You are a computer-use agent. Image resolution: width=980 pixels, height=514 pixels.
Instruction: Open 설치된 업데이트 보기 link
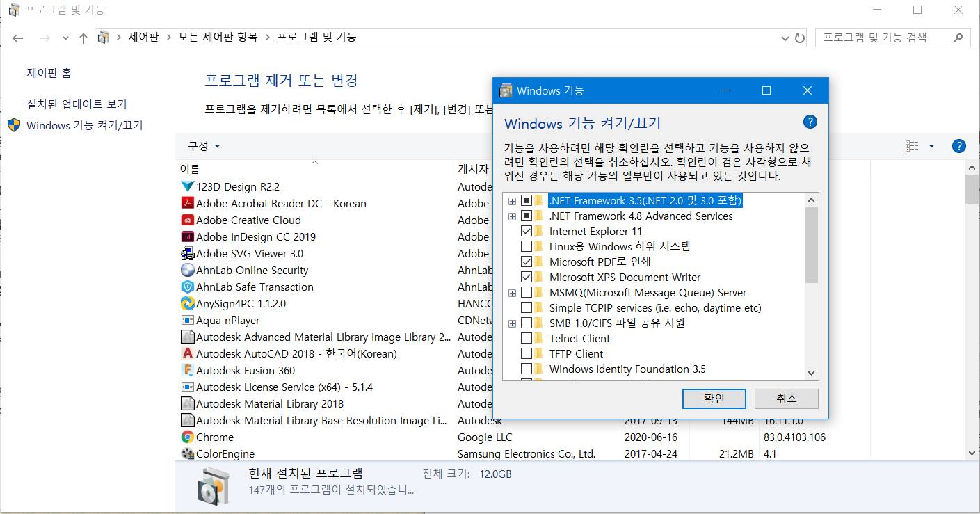pyautogui.click(x=77, y=104)
